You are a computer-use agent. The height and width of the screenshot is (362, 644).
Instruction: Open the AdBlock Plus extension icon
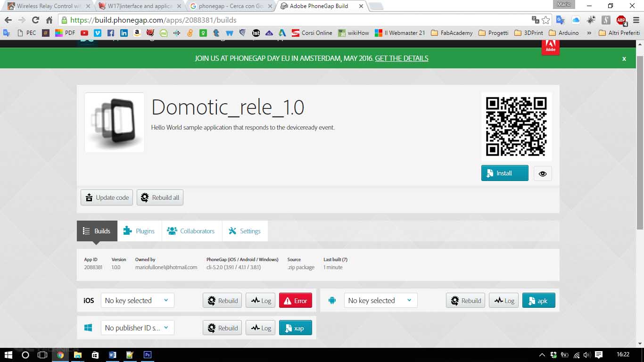click(x=621, y=20)
